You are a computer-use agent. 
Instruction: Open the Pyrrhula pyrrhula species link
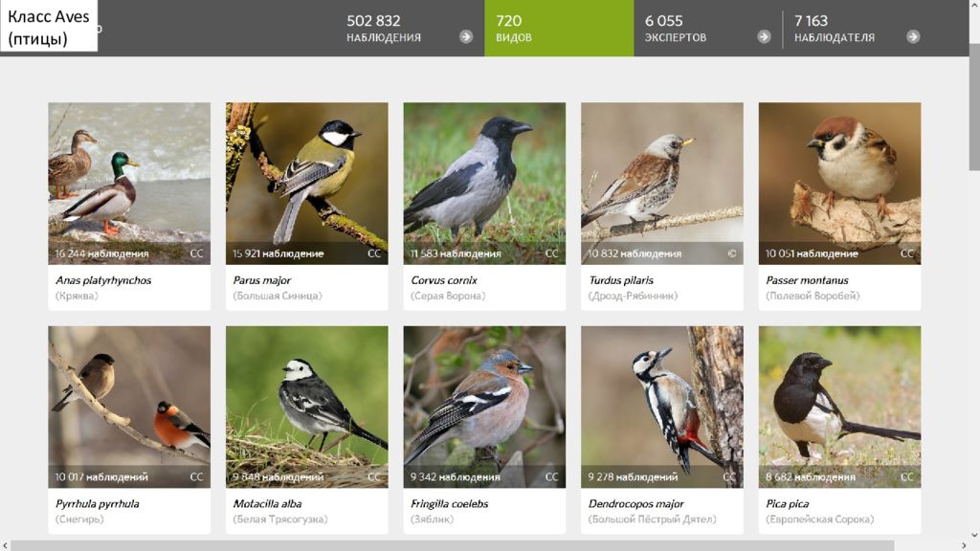(x=97, y=503)
